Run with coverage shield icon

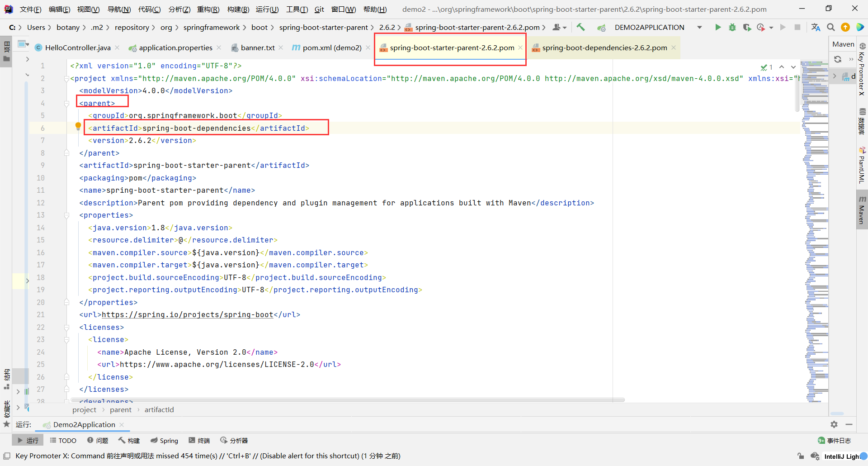point(747,27)
